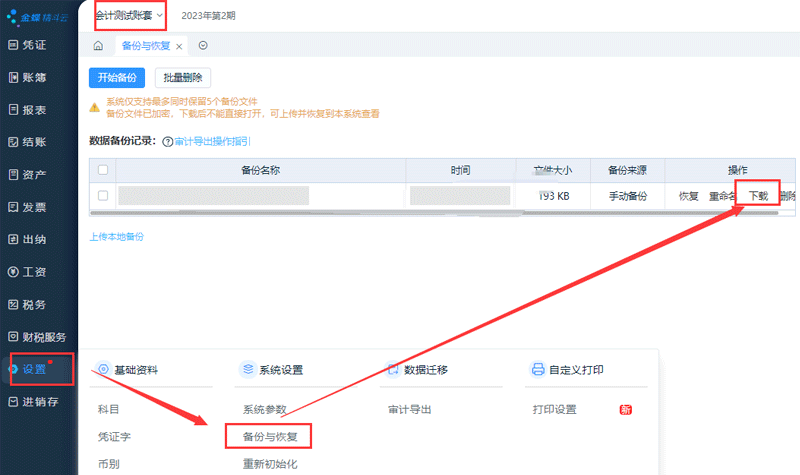Click the 批量删除 button
The image size is (800, 475).
183,78
